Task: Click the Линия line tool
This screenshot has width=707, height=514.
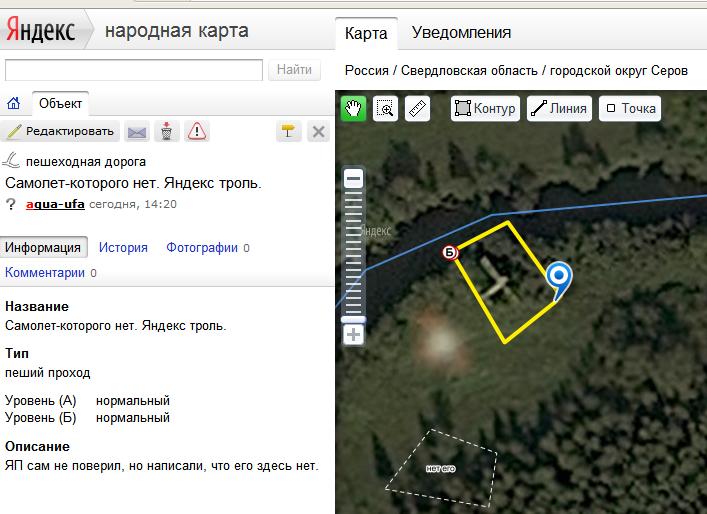Action: click(559, 108)
